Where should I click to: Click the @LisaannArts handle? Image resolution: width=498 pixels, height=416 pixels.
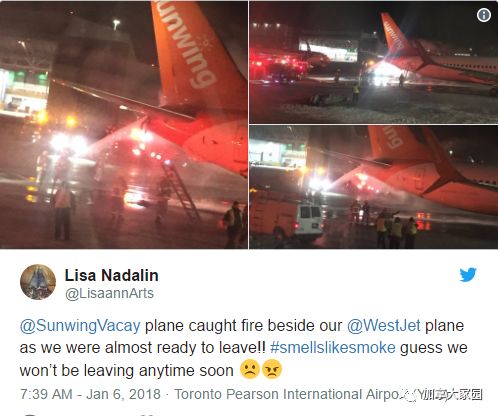point(109,293)
